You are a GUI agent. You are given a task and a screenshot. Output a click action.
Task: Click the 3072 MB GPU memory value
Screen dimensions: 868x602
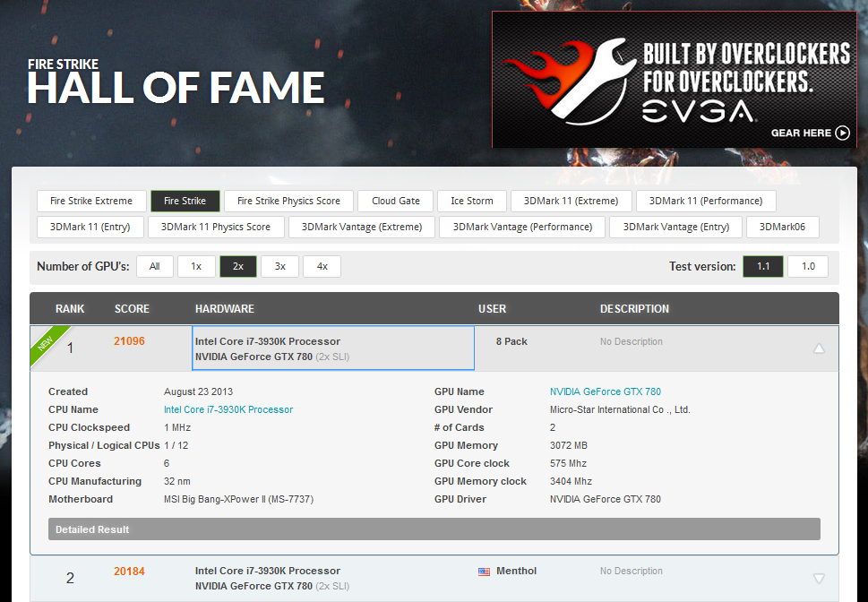[569, 446]
